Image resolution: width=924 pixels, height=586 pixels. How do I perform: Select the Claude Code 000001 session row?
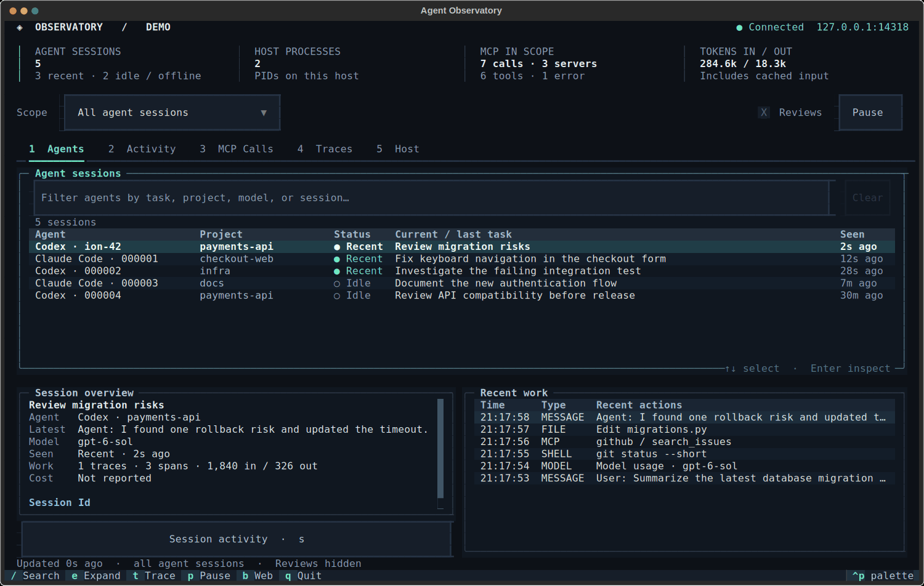(462, 259)
